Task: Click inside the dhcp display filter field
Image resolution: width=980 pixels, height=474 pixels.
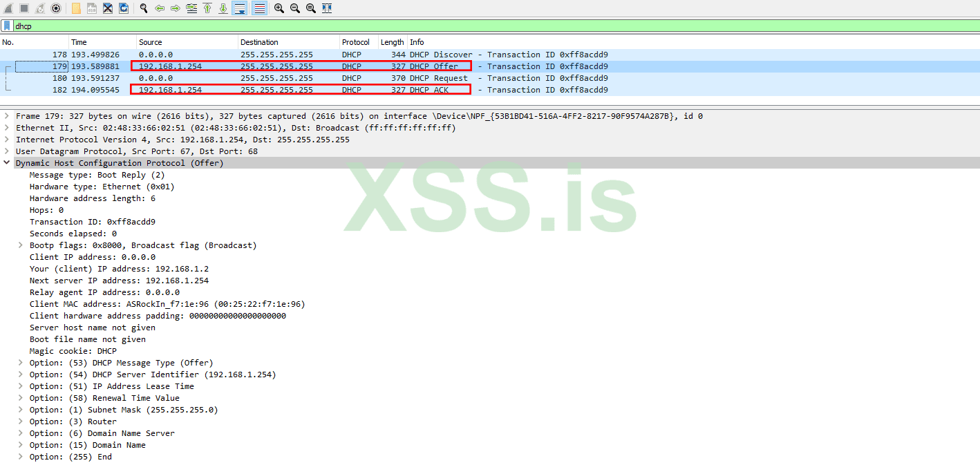Action: click(x=138, y=26)
